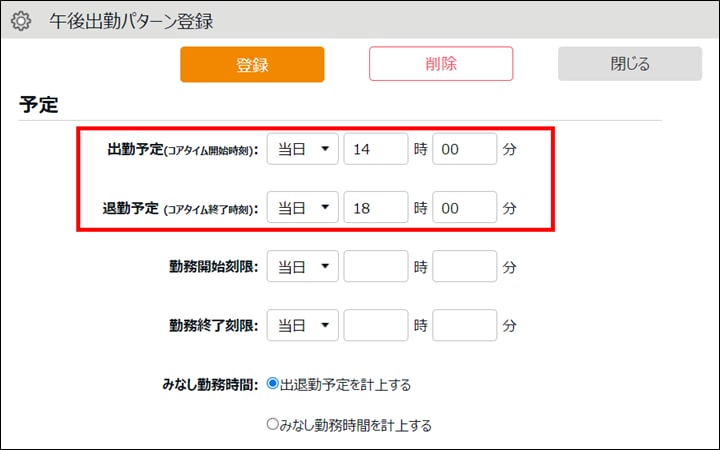Expand the 勤務開始刻限 day dropdown
This screenshot has width=720, height=450.
pos(303,268)
